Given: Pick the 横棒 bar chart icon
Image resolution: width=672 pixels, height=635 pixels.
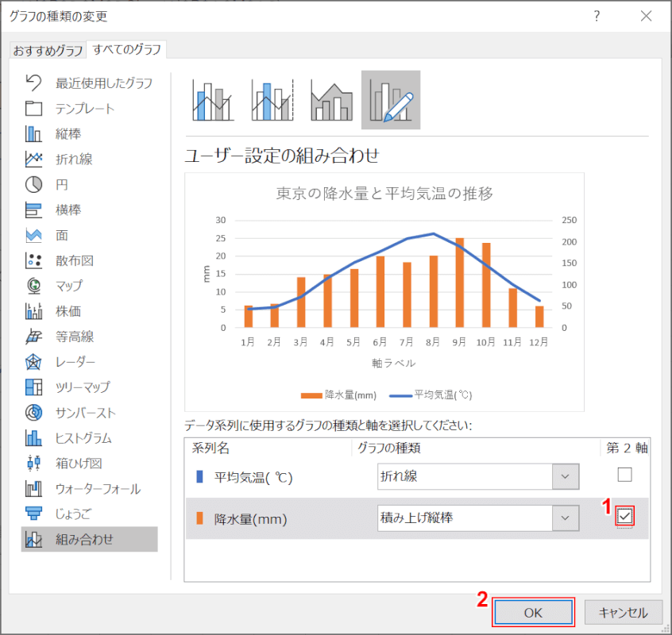Looking at the screenshot, I should [33, 210].
